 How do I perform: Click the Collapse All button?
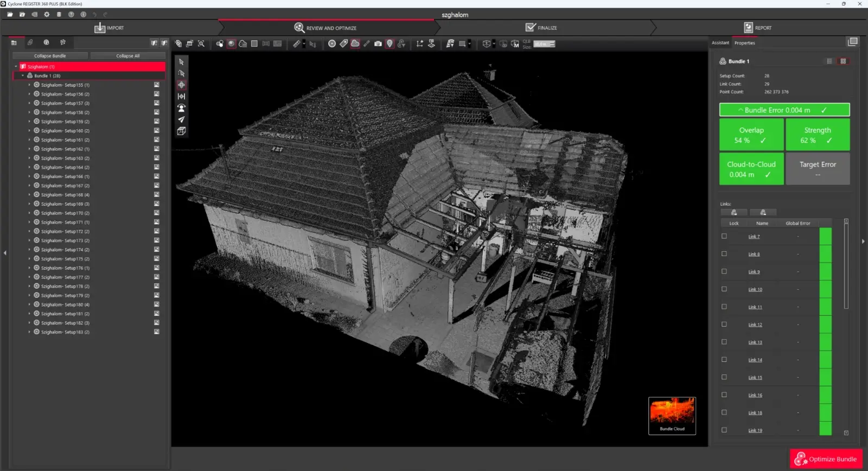click(127, 56)
